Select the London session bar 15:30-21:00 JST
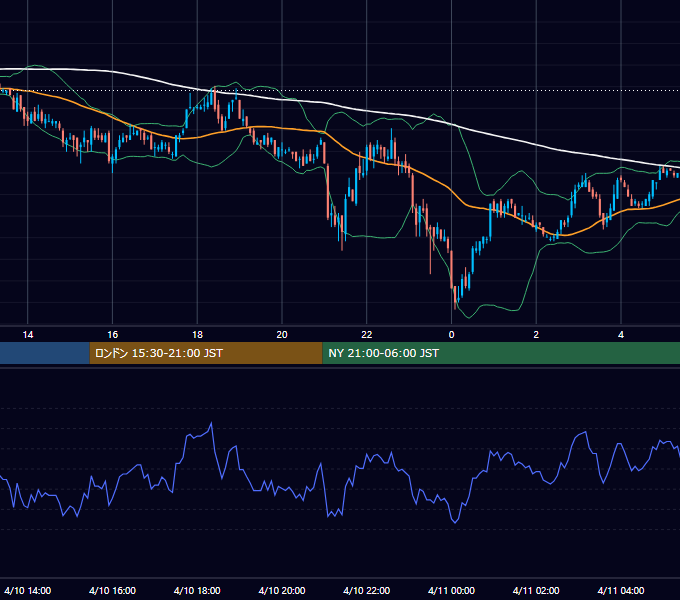 (x=206, y=353)
